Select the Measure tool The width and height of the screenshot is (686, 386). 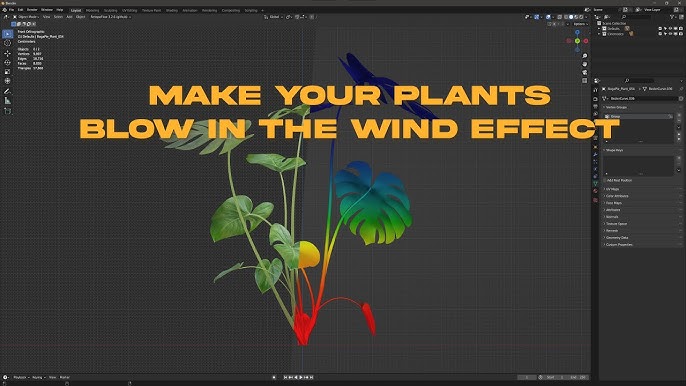tap(7, 101)
